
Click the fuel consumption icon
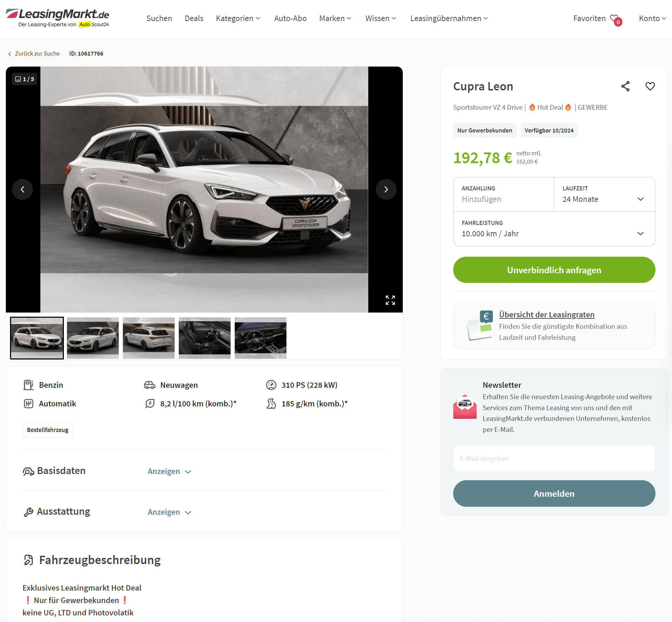click(149, 404)
